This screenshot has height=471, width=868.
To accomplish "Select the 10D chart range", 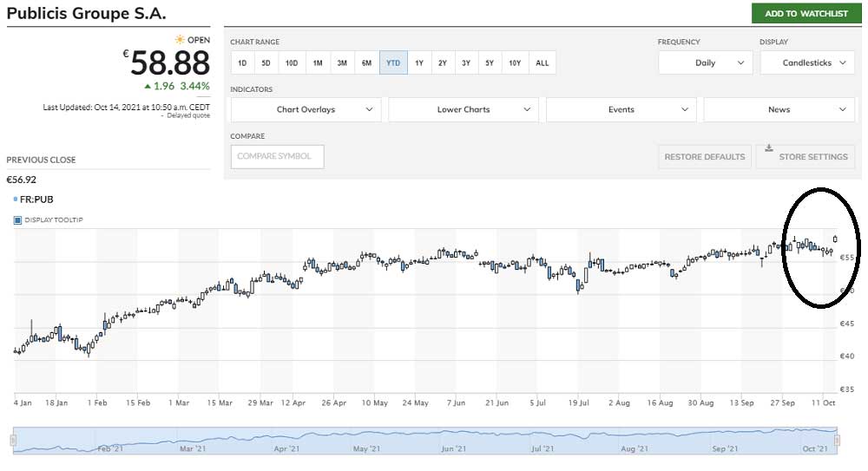I will click(291, 63).
